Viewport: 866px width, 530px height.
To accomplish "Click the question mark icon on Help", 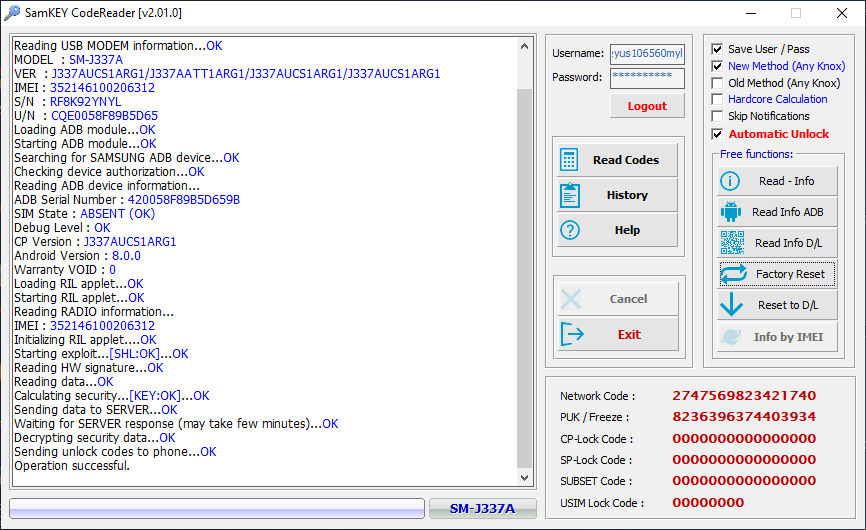I will point(569,230).
